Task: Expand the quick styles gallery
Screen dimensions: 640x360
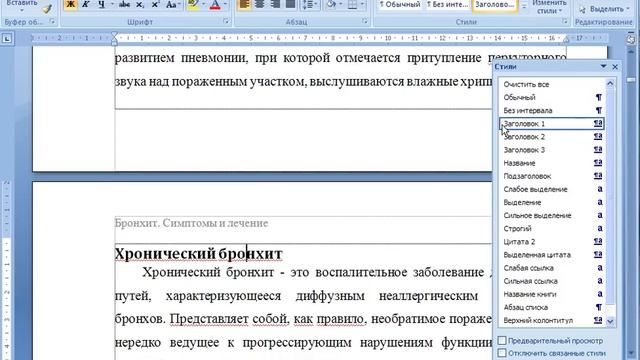Action: (x=524, y=7)
